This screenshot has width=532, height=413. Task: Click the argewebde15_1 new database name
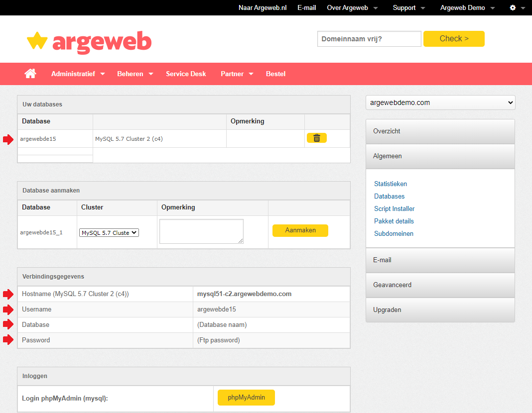click(x=41, y=232)
